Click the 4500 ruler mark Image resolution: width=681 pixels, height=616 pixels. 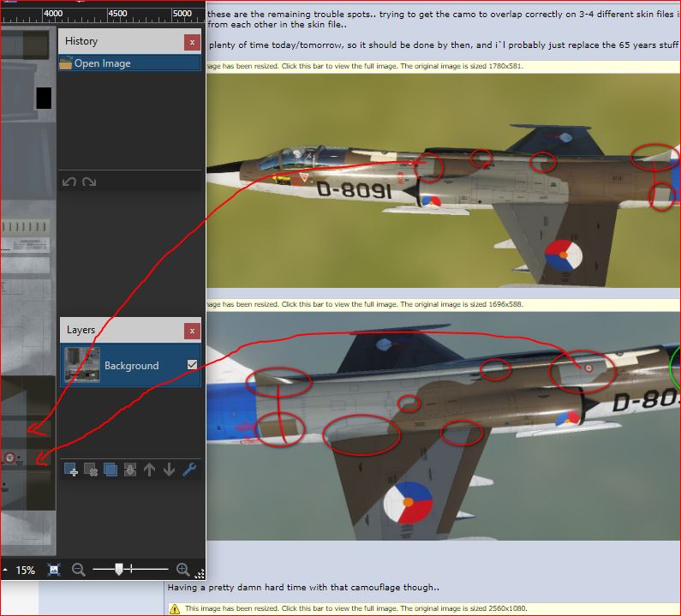[x=117, y=14]
